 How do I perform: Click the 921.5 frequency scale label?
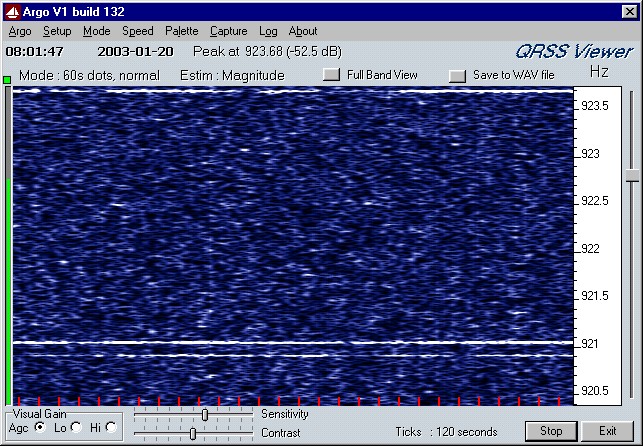pos(595,296)
